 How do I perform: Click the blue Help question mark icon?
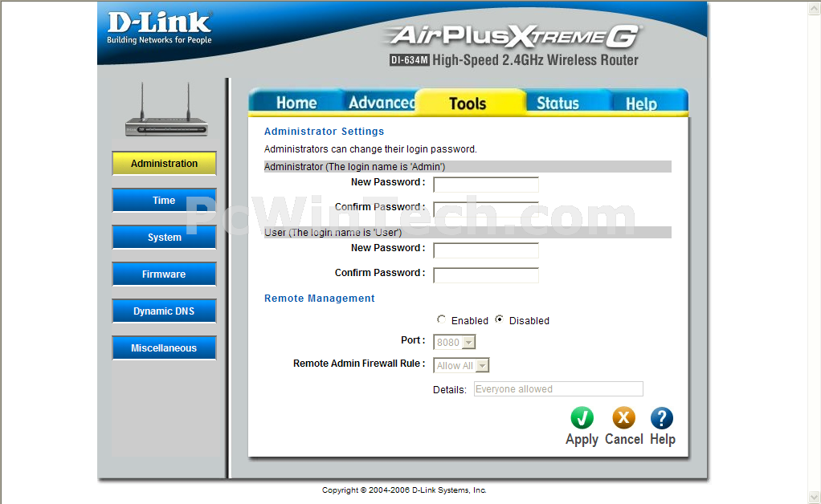[662, 418]
